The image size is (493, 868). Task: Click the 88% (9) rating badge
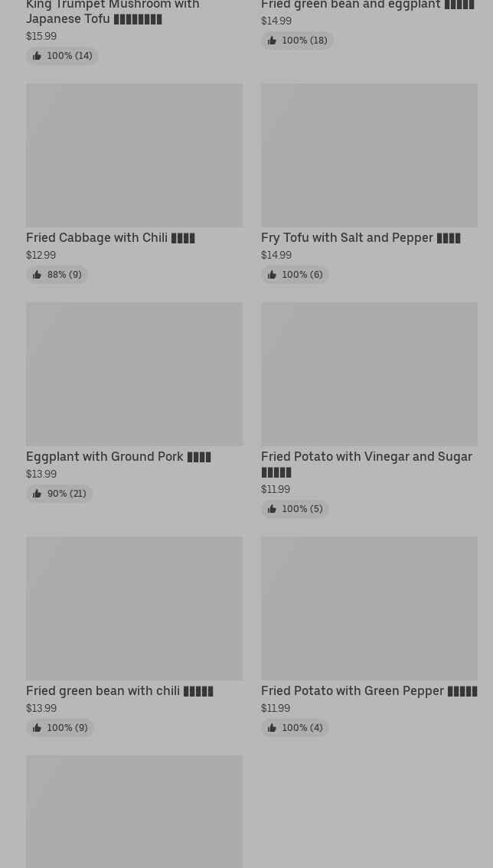[57, 275]
